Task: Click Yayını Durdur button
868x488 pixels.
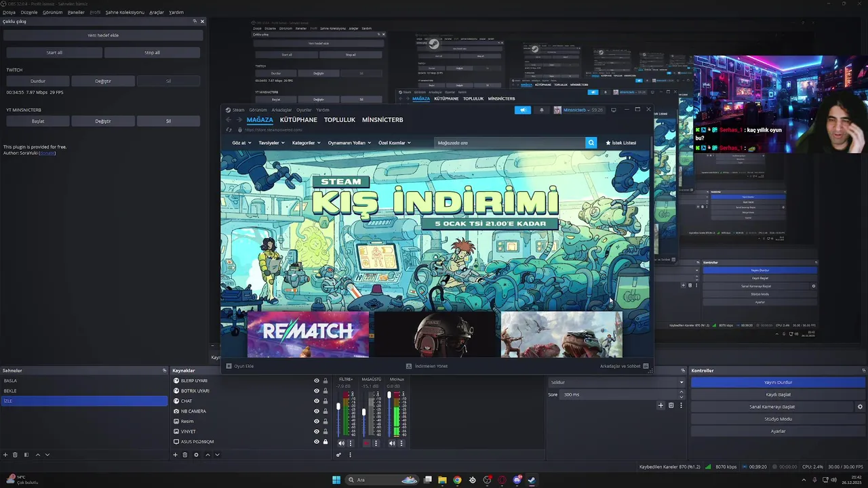Action: (778, 382)
